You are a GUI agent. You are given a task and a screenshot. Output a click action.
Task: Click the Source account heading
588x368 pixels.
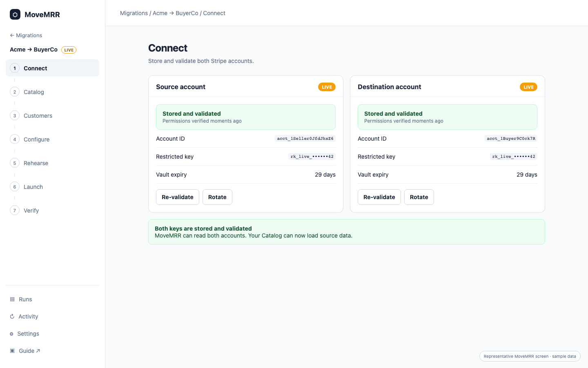180,87
